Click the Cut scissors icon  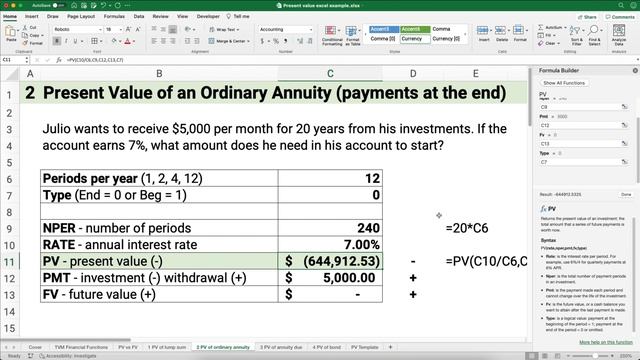24,27
